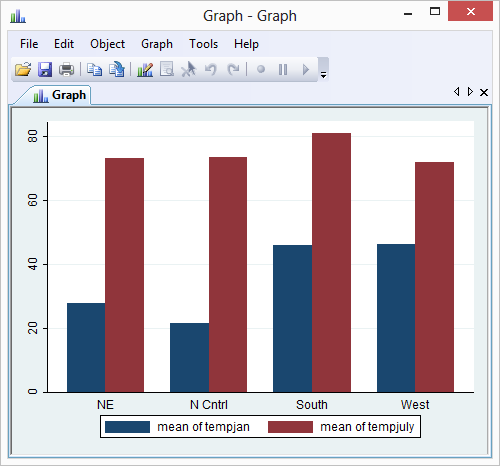The image size is (500, 466).
Task: Select the red tempjuly bar for West
Action: coord(434,277)
